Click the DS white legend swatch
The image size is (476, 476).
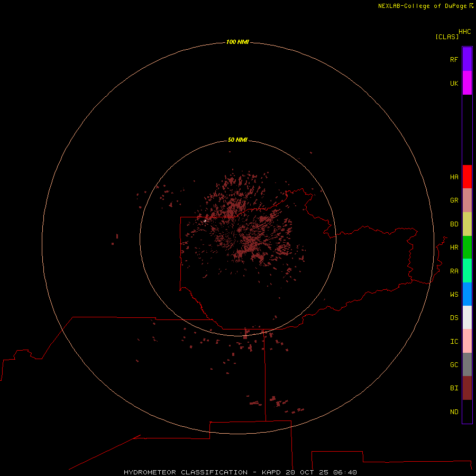point(467,317)
